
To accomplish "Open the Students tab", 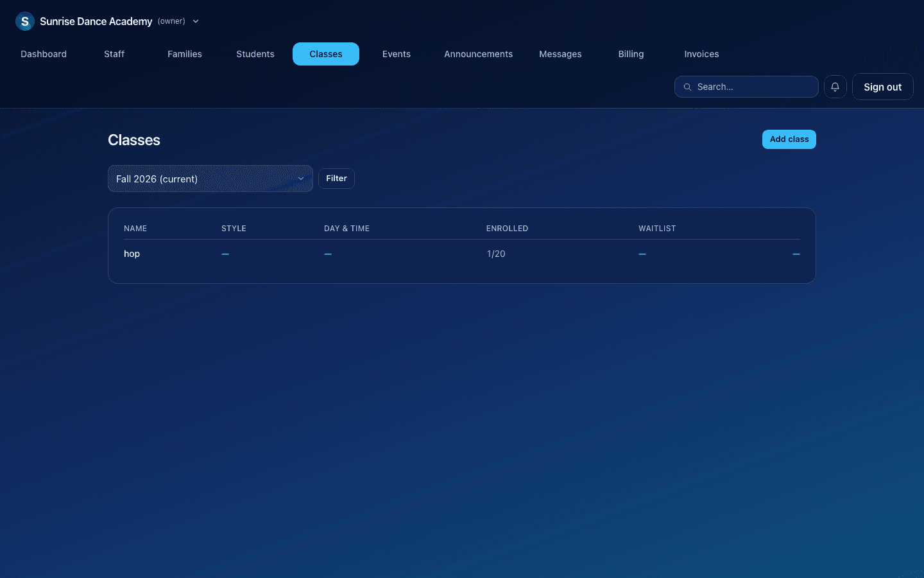I will coord(255,54).
